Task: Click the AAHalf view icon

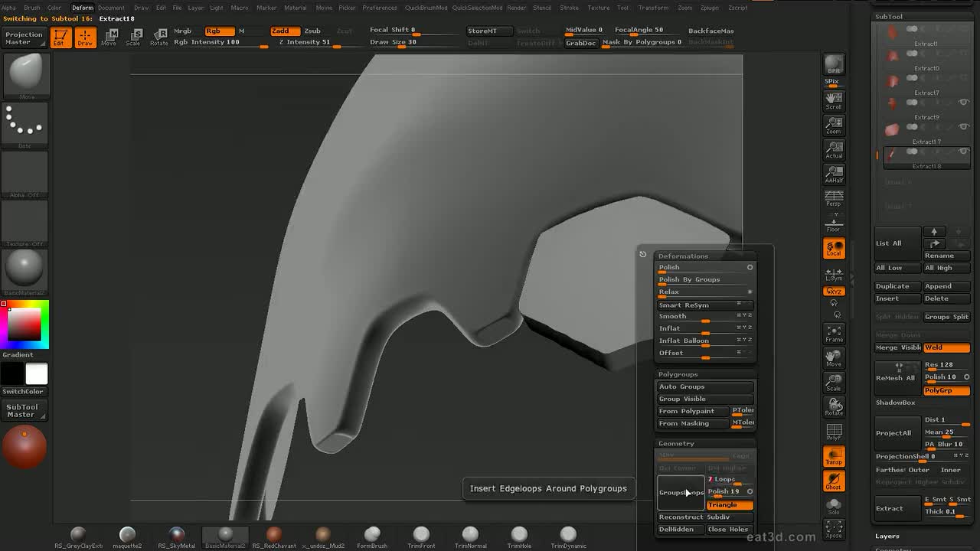Action: pos(834,174)
